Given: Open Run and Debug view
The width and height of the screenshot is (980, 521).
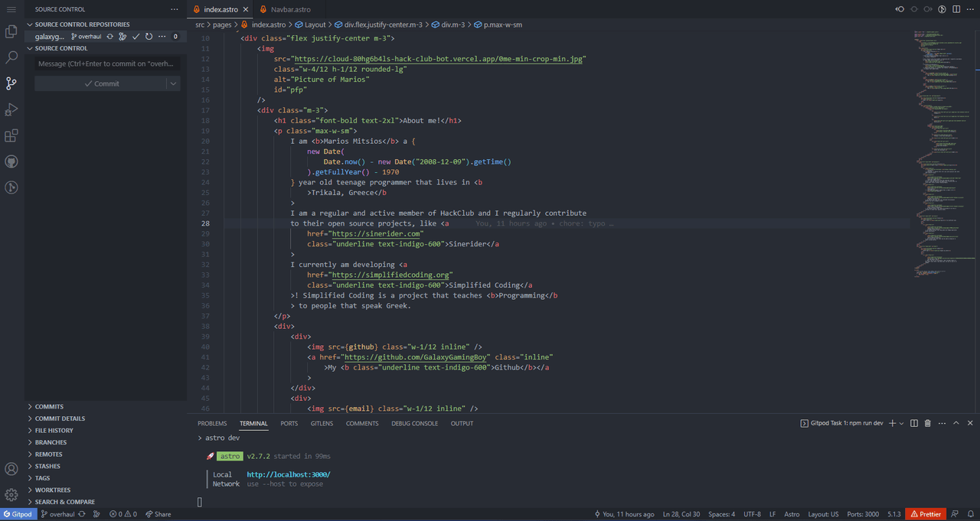Looking at the screenshot, I should click(x=11, y=109).
